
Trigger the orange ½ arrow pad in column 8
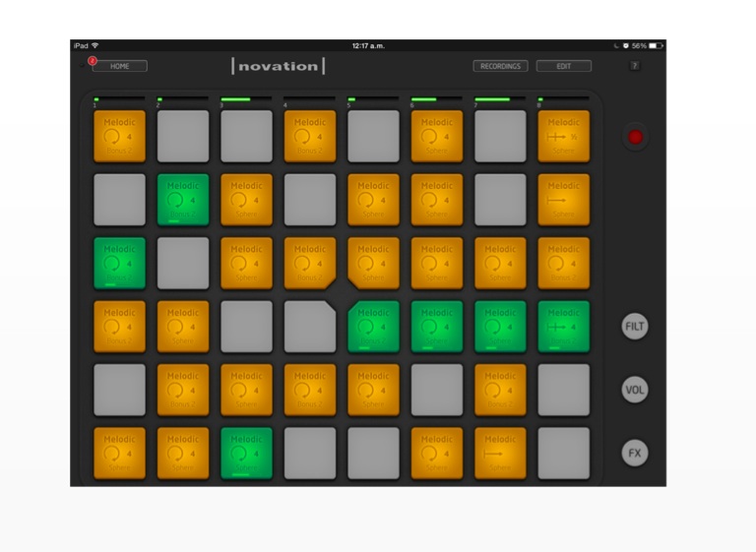563,137
